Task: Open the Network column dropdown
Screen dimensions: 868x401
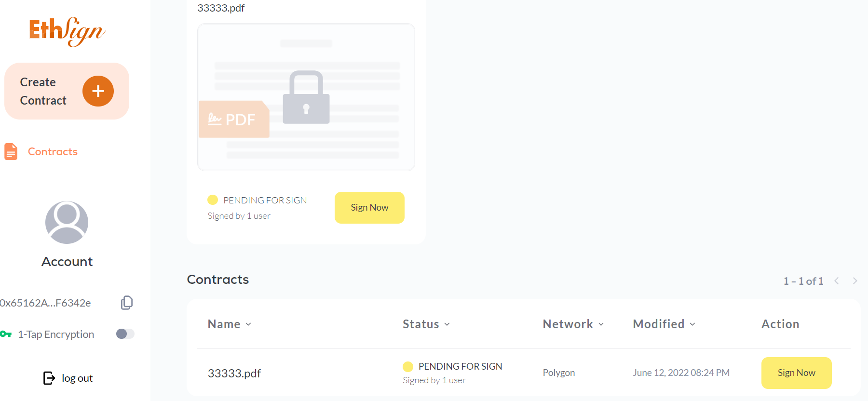Action: coord(601,324)
